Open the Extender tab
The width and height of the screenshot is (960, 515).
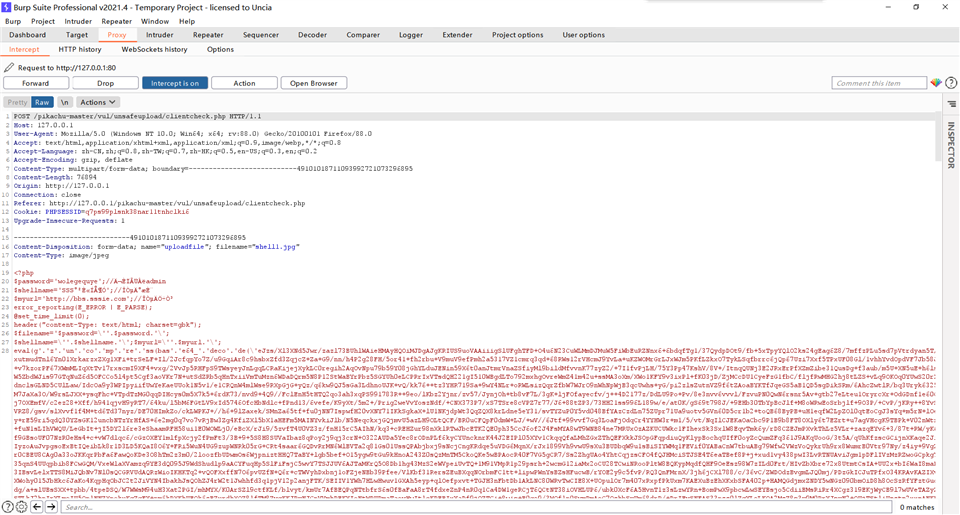coord(457,35)
